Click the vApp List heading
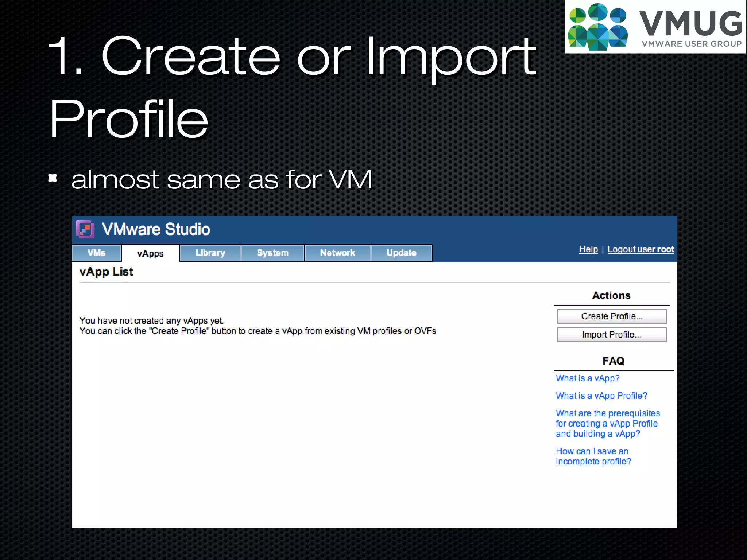The image size is (747, 560). (x=106, y=272)
